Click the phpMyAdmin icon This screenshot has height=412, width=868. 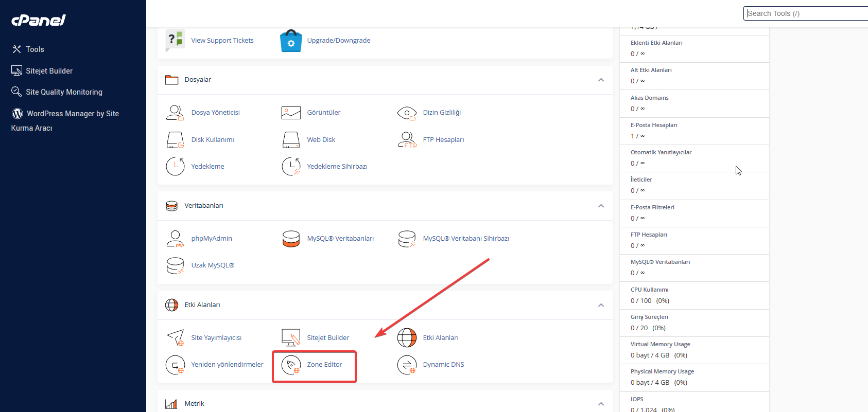(x=175, y=239)
